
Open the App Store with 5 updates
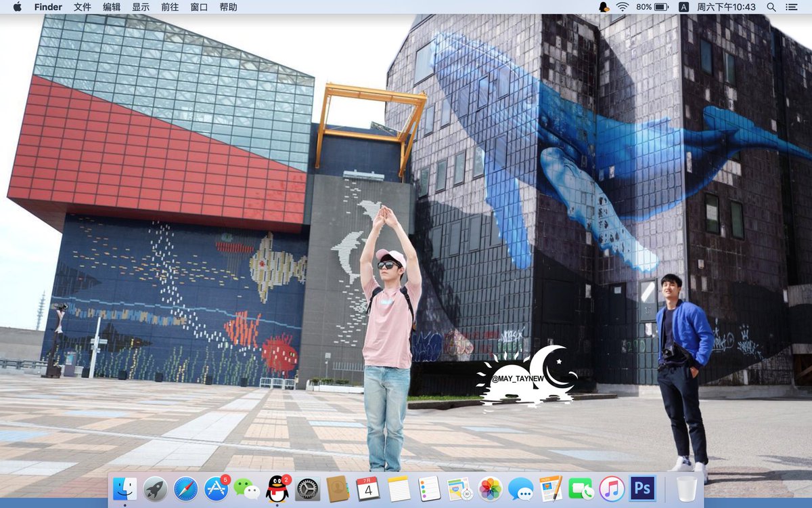click(x=217, y=488)
